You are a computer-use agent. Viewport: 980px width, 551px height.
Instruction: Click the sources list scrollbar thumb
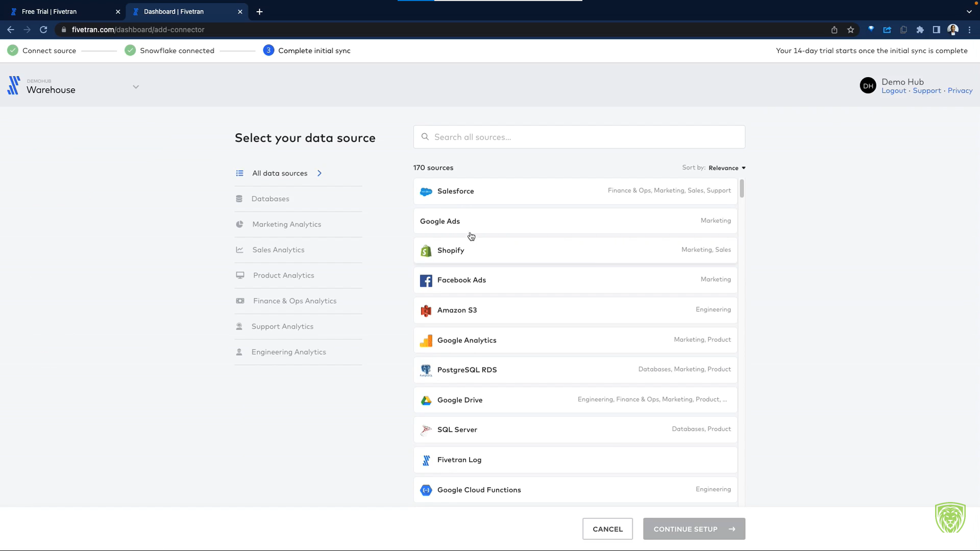click(742, 188)
